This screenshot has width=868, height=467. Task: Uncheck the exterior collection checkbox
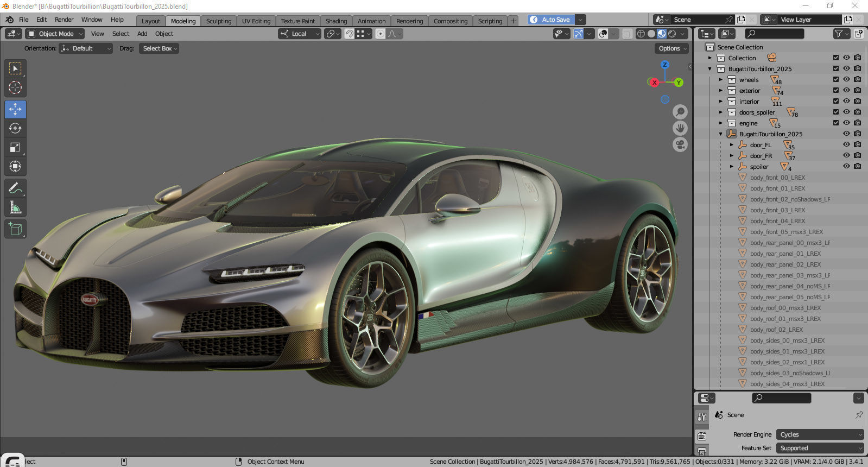pos(836,90)
